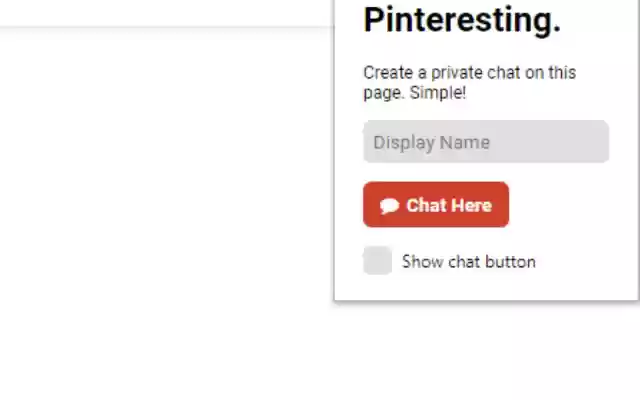Viewport: 640px width, 400px height.
Task: Select the Display Name text box
Action: [x=486, y=142]
